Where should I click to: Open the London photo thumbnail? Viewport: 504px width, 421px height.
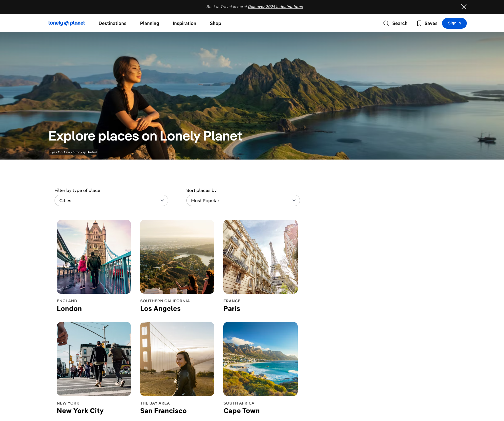[x=94, y=257]
